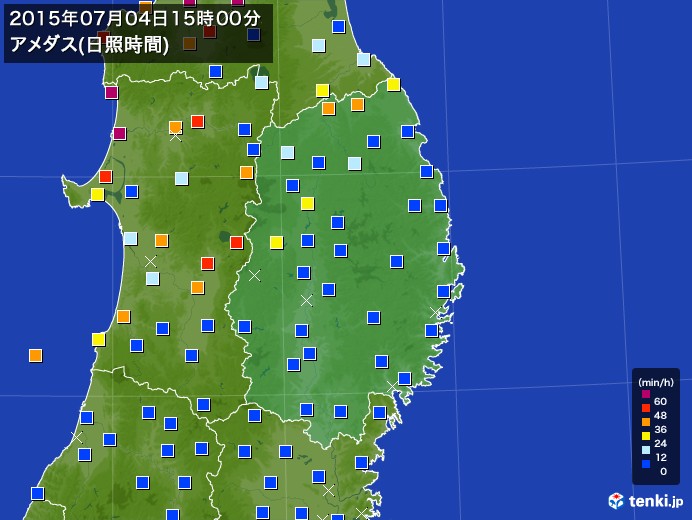This screenshot has width=692, height=520.
Task: Pick the dark-blue legend swatch for 0
Action: point(646,464)
